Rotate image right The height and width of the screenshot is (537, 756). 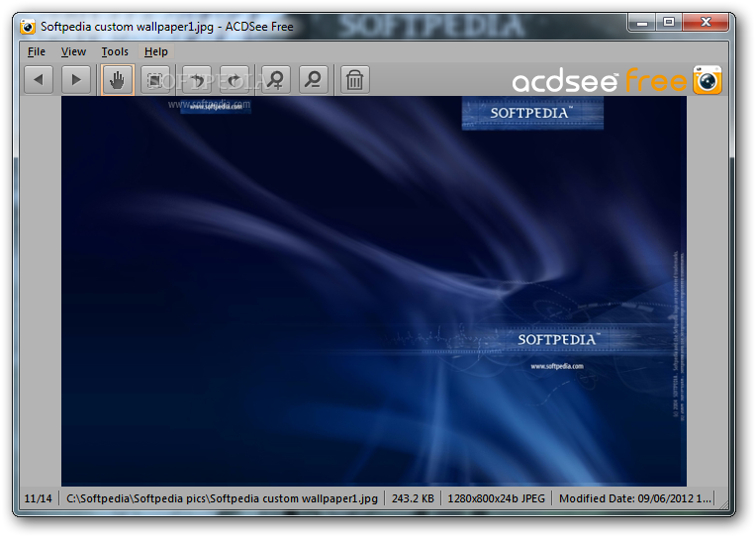(235, 79)
